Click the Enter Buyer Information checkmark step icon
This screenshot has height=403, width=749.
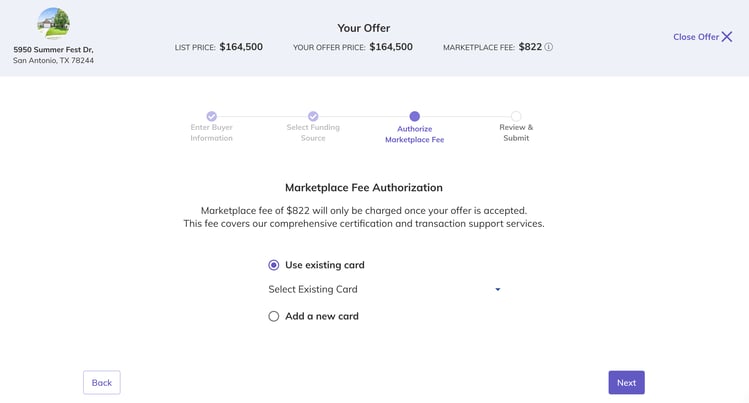(x=212, y=116)
